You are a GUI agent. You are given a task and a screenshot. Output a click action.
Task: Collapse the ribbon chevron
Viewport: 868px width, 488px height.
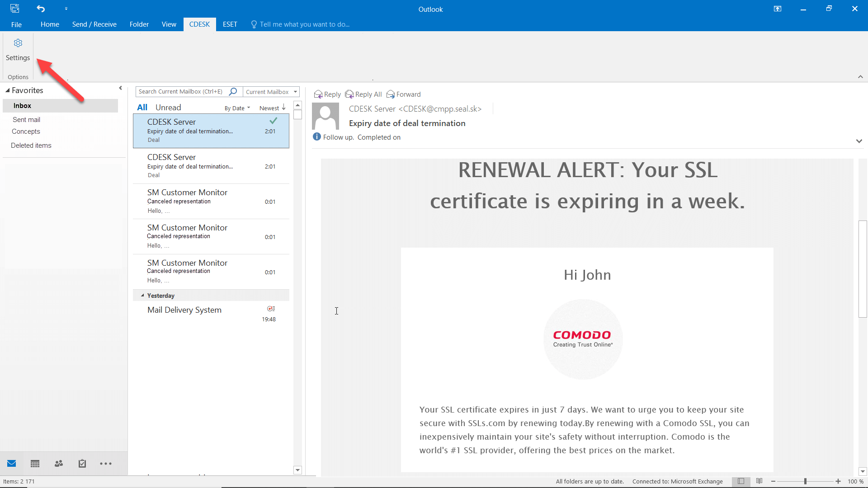point(860,77)
